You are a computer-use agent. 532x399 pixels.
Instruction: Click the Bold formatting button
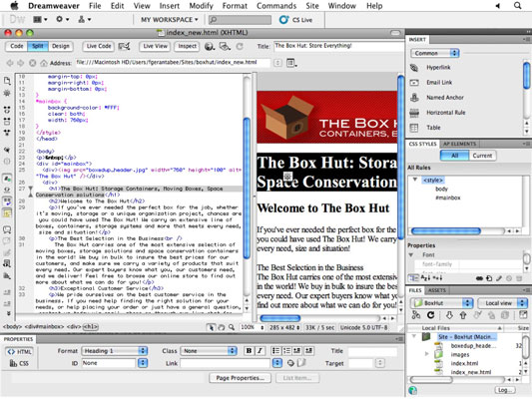[249, 350]
